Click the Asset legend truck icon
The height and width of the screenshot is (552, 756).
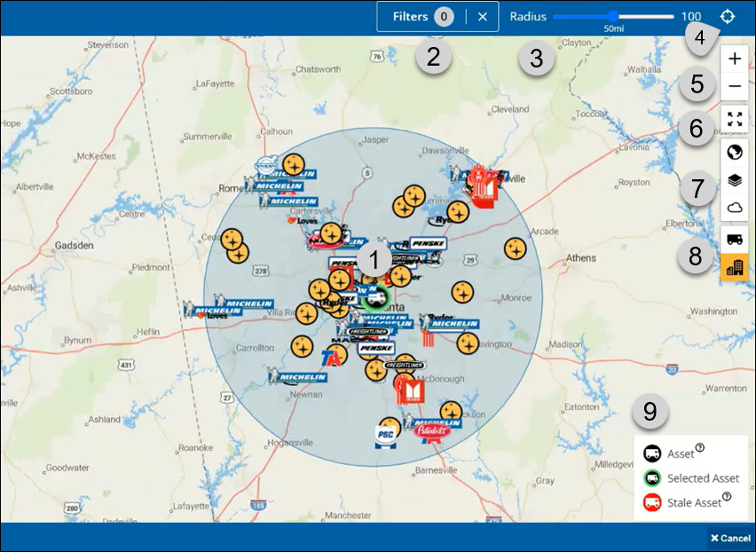(x=652, y=453)
